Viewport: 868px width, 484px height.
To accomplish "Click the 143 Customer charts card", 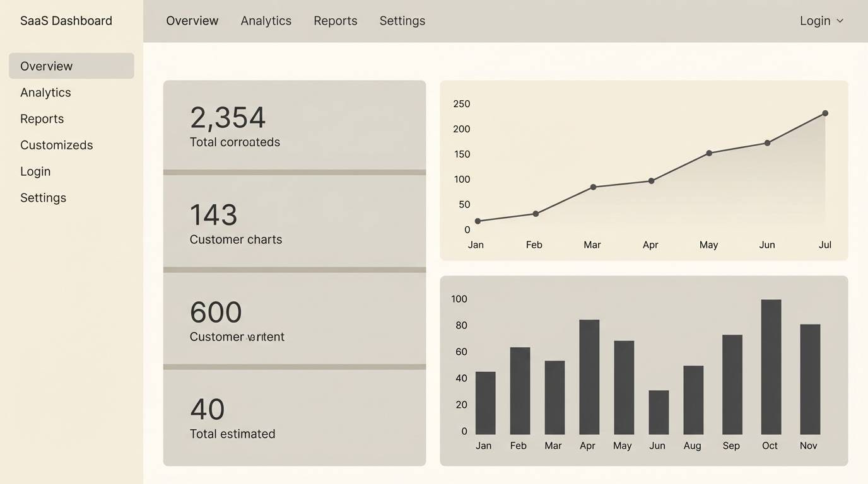I will coord(294,221).
